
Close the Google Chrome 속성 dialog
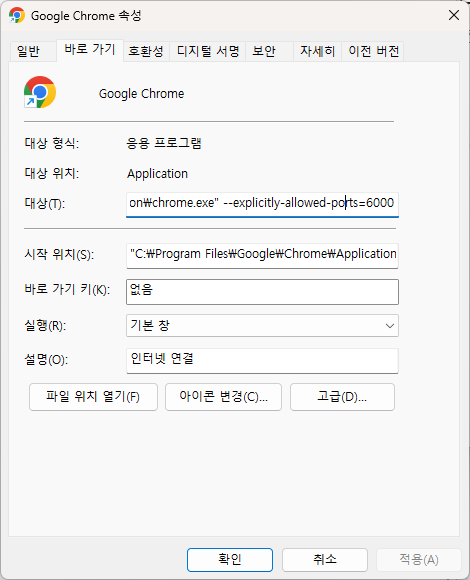point(454,15)
